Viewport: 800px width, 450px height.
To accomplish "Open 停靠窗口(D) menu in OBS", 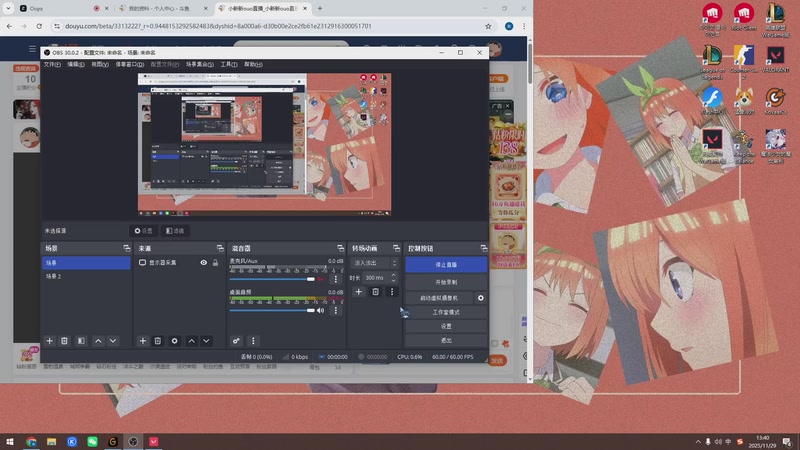I will (130, 64).
